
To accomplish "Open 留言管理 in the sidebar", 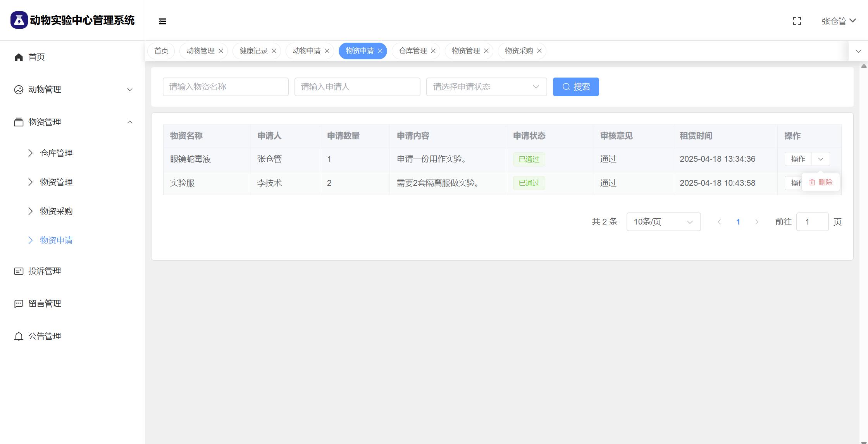I will coord(45,304).
